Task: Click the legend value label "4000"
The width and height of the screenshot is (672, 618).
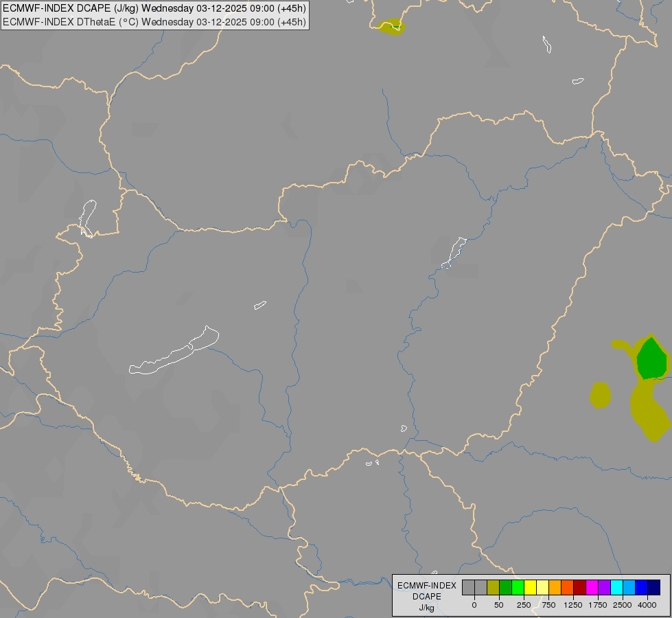Action: coord(647,605)
